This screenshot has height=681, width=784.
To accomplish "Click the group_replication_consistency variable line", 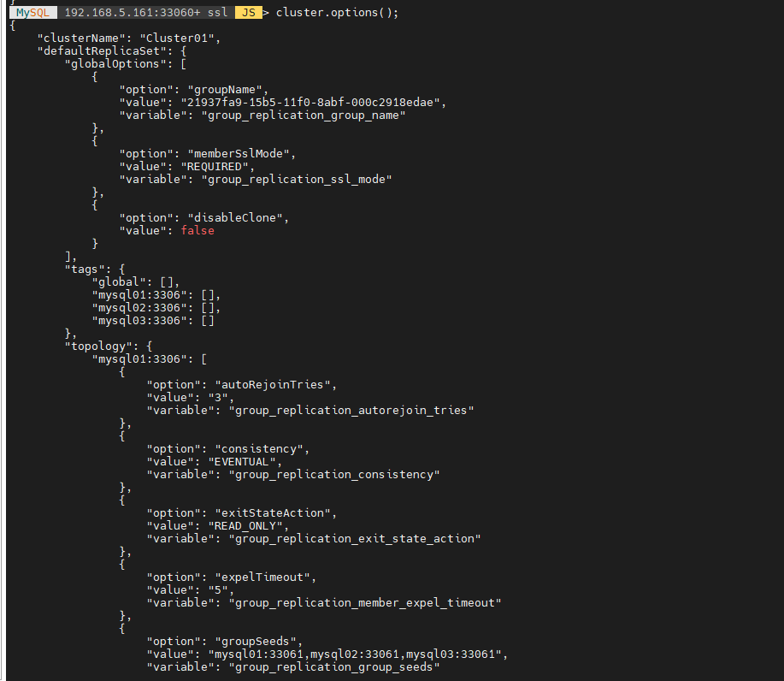I will (x=293, y=474).
